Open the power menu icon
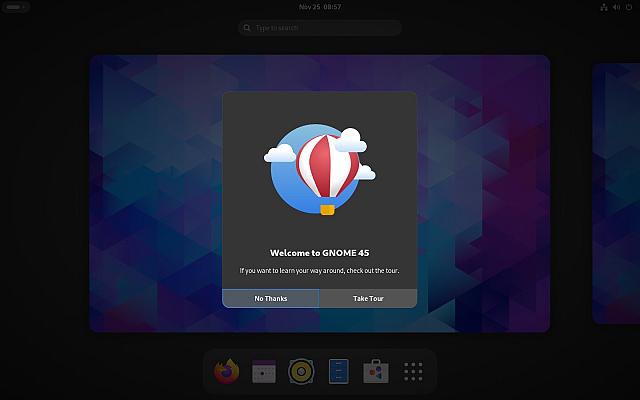Screen dimensions: 640x400 coord(629,7)
